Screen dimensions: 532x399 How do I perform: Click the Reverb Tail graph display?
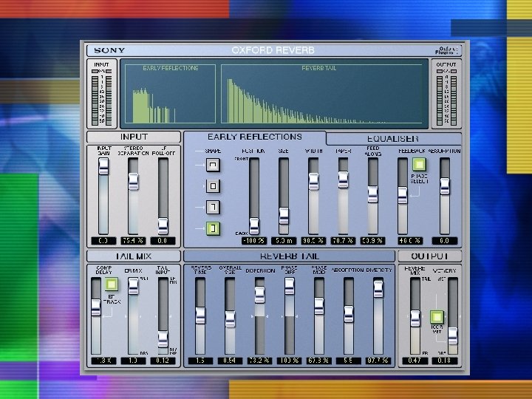pyautogui.click(x=321, y=94)
